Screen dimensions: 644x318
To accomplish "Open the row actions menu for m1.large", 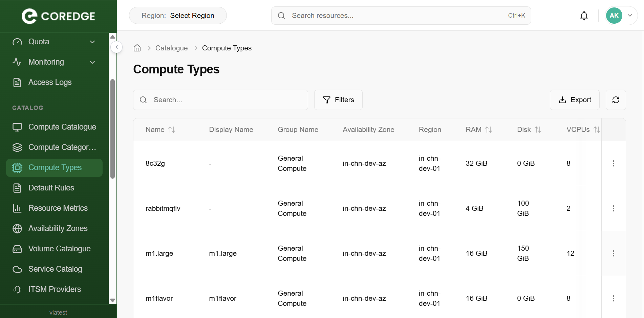I will pyautogui.click(x=613, y=253).
